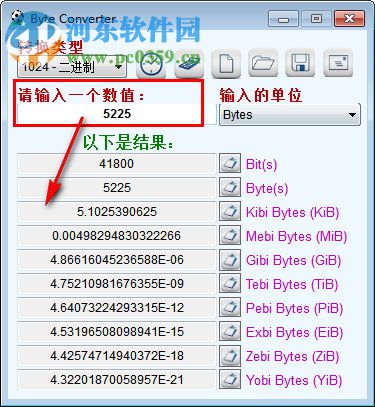Click the result 4.53196508098941E-15
375x407 pixels.
117,332
